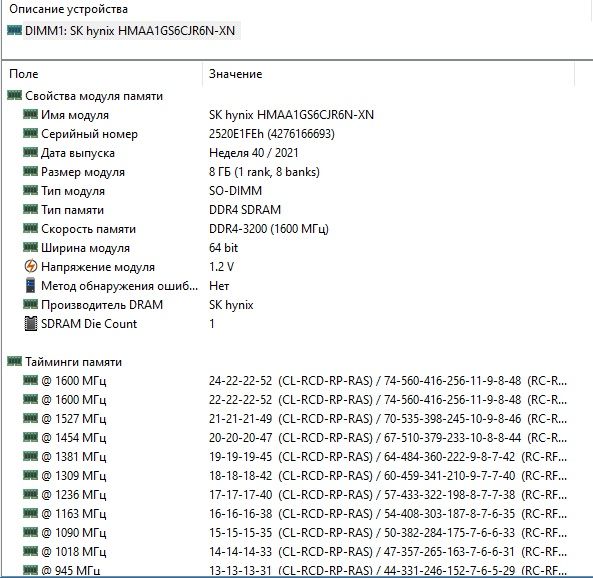Select the @ 1381 МГц row label
This screenshot has height=578, width=593.
pyautogui.click(x=74, y=457)
